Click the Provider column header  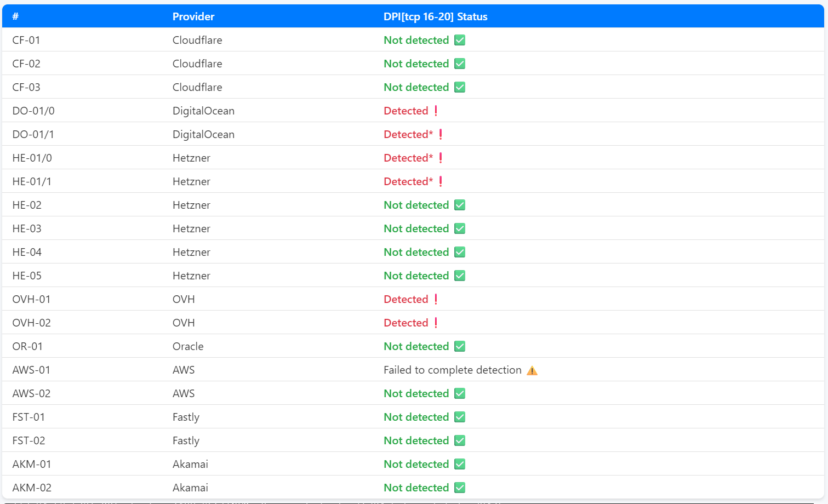(193, 16)
